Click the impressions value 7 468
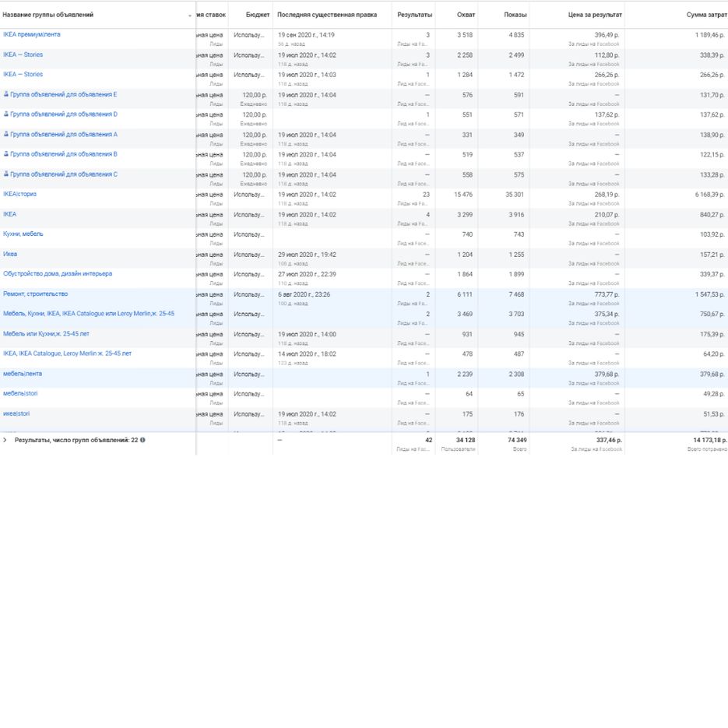The width and height of the screenshot is (728, 728). click(x=516, y=294)
